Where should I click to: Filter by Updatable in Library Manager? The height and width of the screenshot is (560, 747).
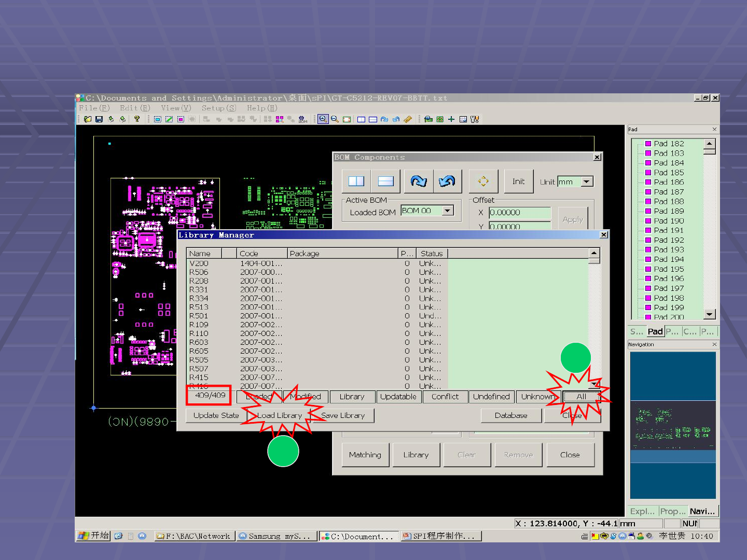398,397
